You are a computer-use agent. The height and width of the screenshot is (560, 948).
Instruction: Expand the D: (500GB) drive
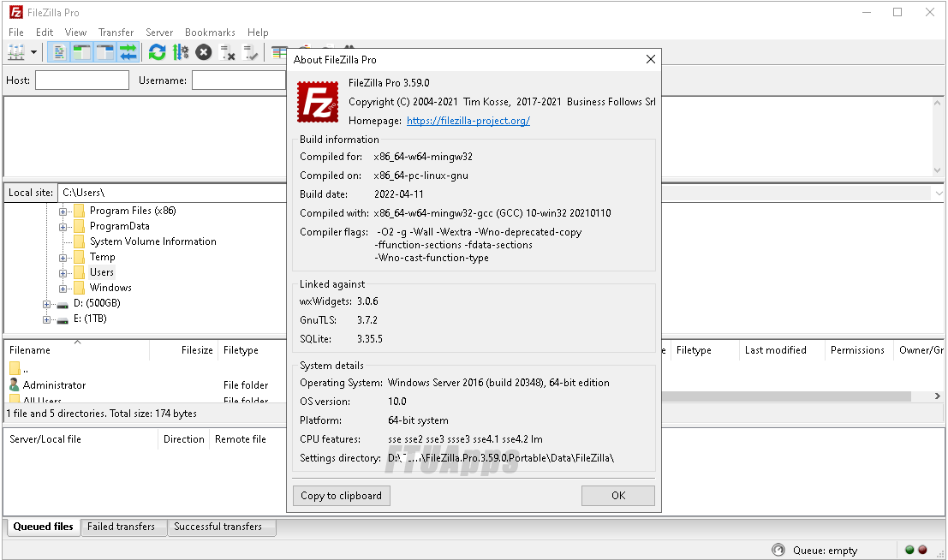46,304
